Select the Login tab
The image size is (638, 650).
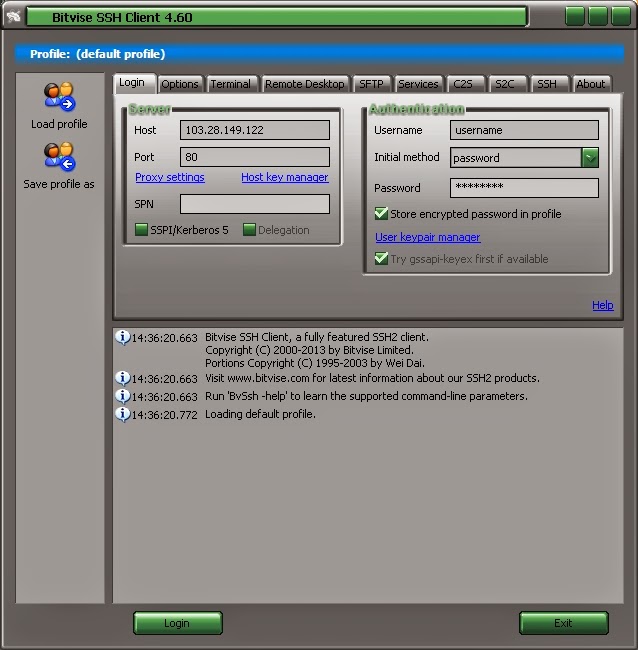[133, 83]
